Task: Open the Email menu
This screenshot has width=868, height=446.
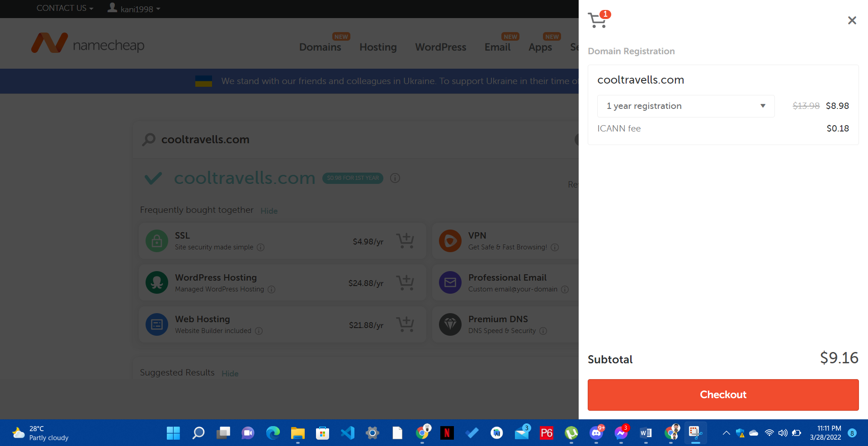Action: (x=497, y=47)
